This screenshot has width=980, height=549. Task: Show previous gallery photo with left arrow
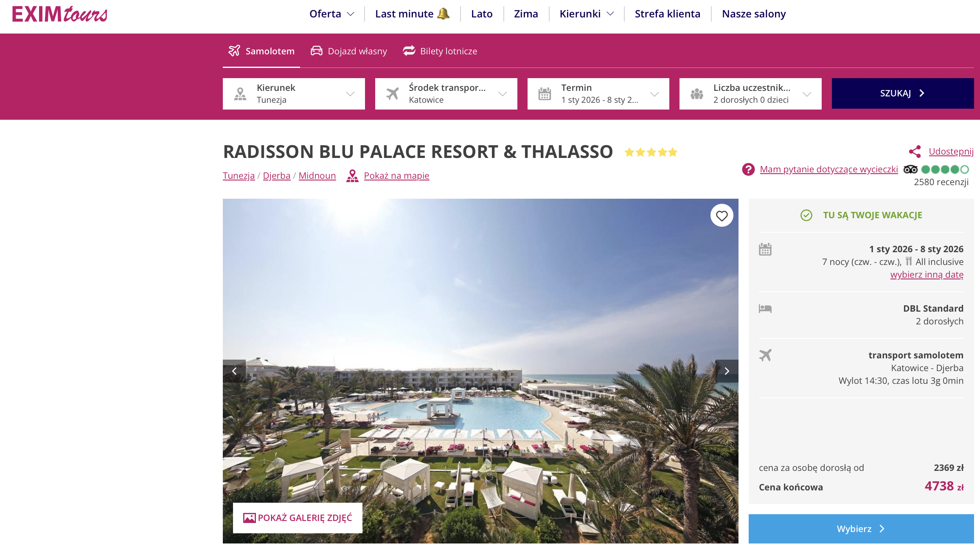(x=234, y=371)
